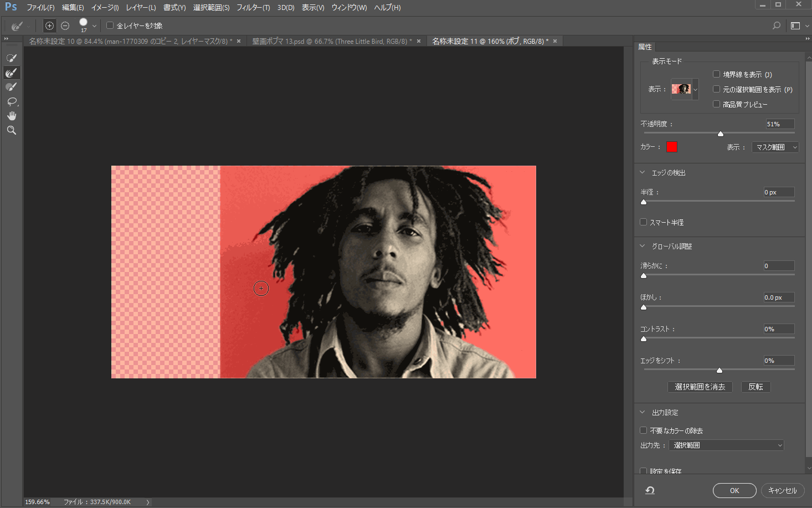This screenshot has height=508, width=812.
Task: Select the Hand tool
Action: pos(12,116)
